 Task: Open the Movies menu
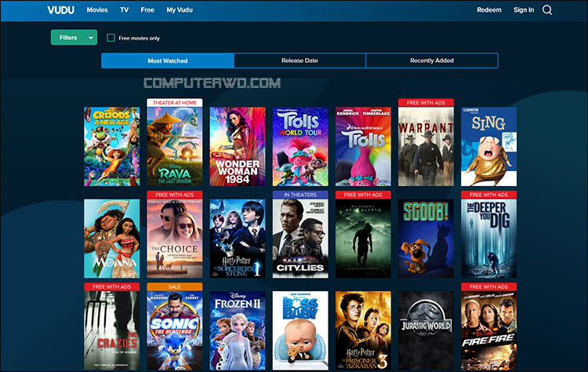[97, 10]
